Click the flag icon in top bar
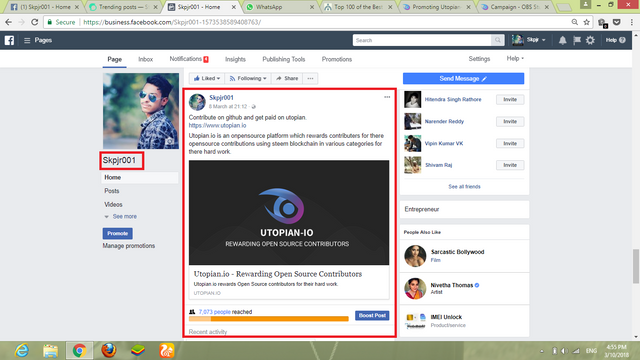Screen dimensions: 640x360 tap(577, 40)
